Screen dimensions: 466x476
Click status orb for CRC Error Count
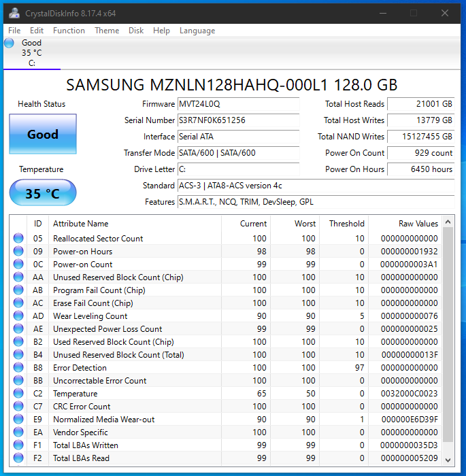coord(18,406)
